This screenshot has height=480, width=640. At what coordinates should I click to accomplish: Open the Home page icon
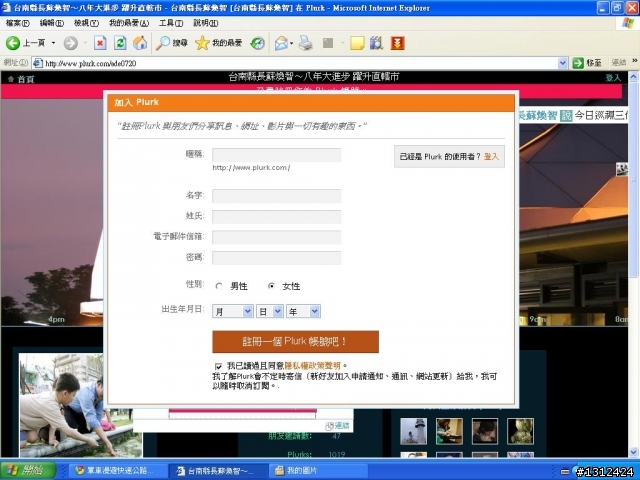[140, 43]
